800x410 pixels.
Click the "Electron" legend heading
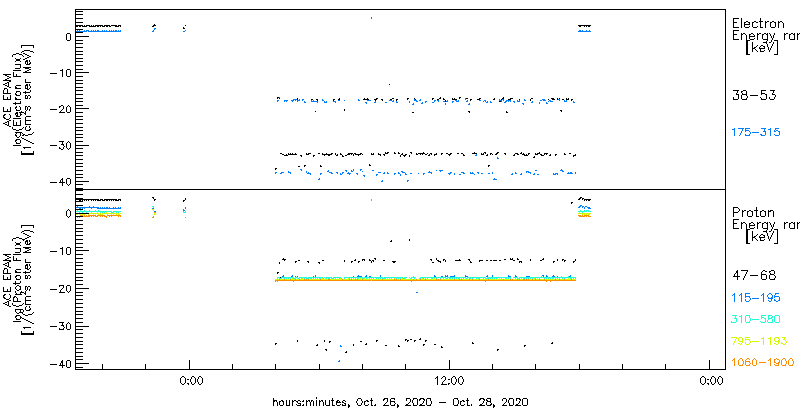click(x=758, y=23)
